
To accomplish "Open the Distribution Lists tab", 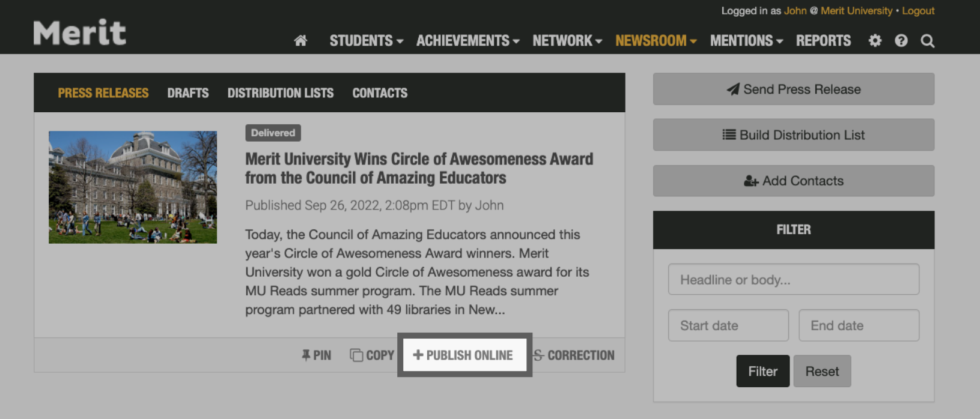I will pos(280,92).
